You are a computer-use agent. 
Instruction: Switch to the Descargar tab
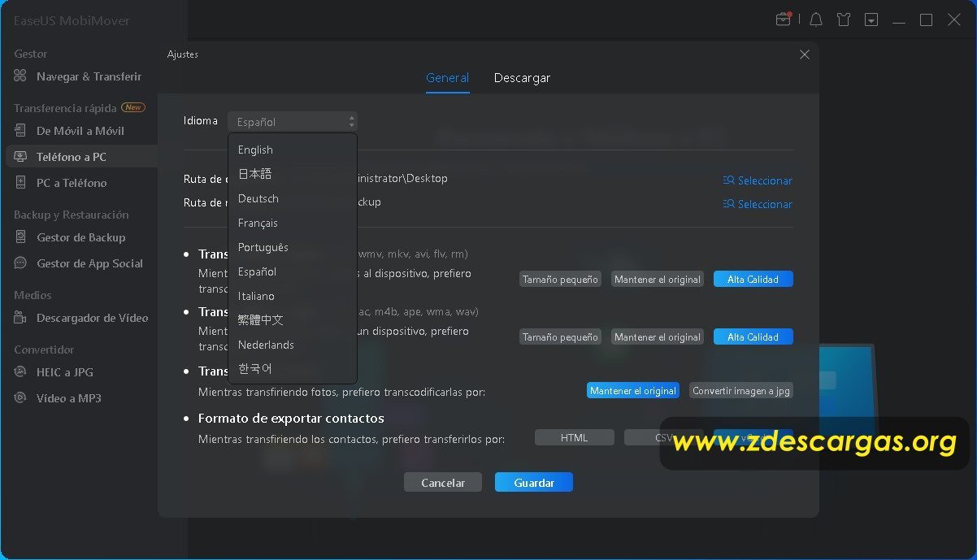click(522, 78)
